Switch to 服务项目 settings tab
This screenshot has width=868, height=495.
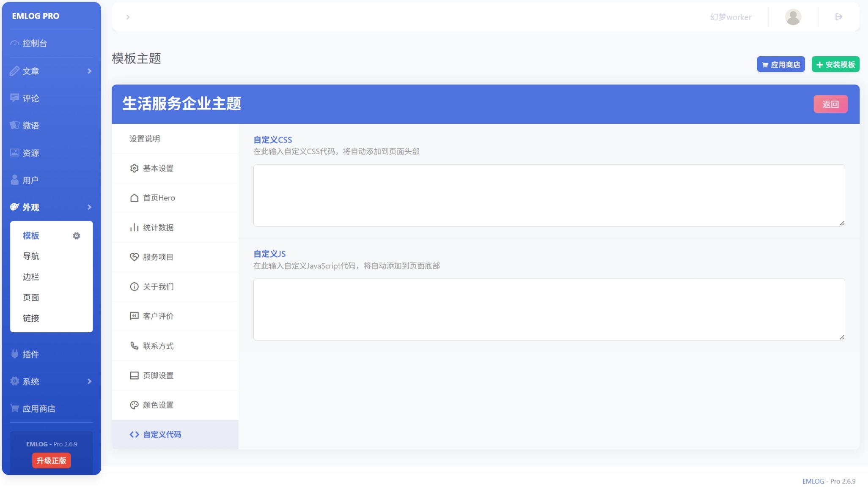click(158, 257)
